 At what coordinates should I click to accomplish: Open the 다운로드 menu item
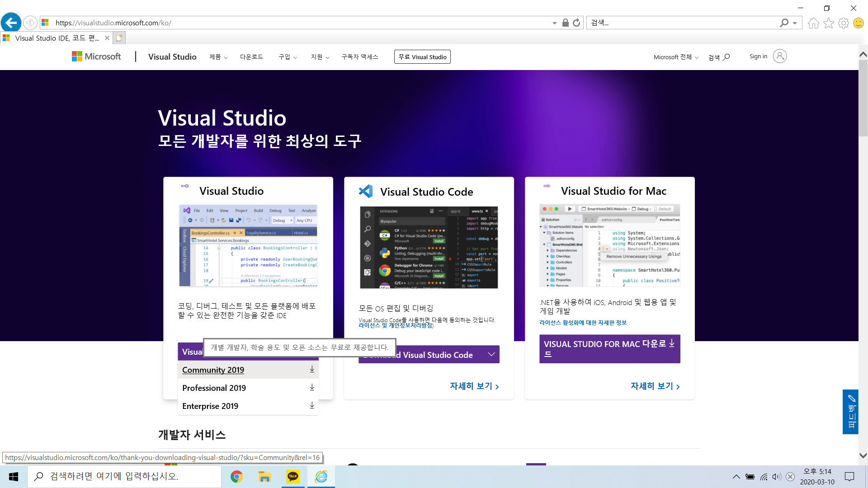click(x=252, y=57)
